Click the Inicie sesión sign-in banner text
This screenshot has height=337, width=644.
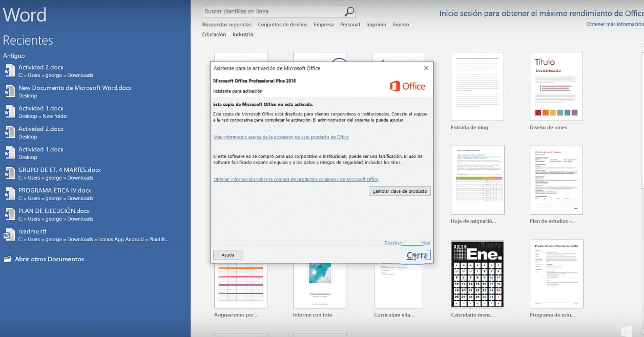click(542, 13)
